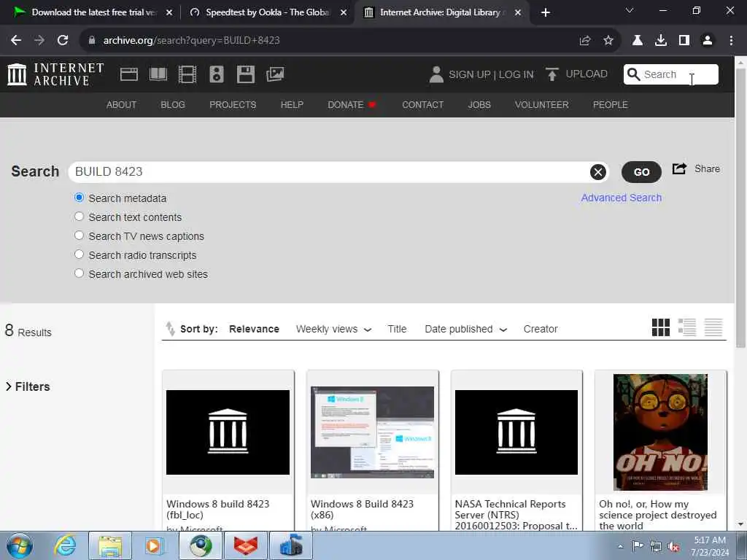
Task: Sort results by Relevance
Action: click(x=254, y=329)
